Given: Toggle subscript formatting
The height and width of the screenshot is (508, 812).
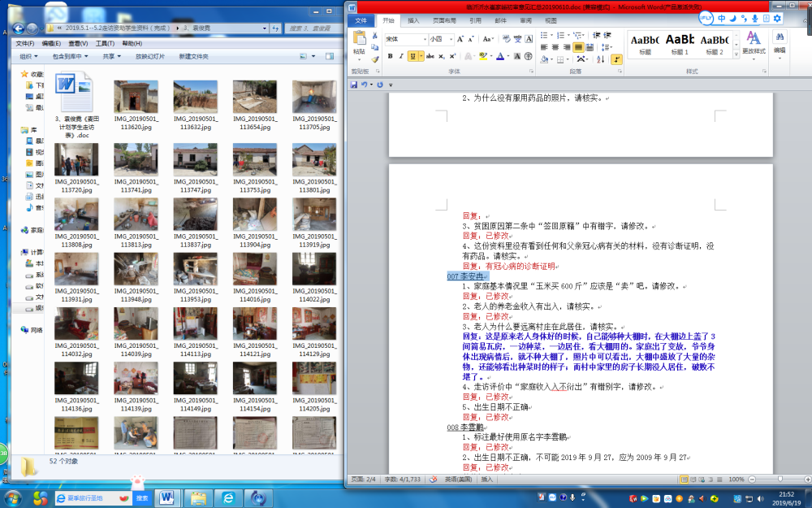Looking at the screenshot, I should pyautogui.click(x=441, y=56).
